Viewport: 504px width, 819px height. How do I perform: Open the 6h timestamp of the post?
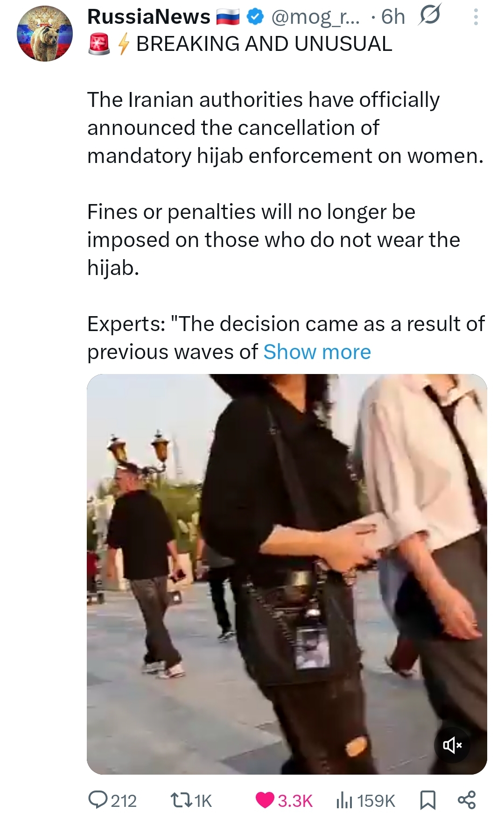click(x=393, y=17)
